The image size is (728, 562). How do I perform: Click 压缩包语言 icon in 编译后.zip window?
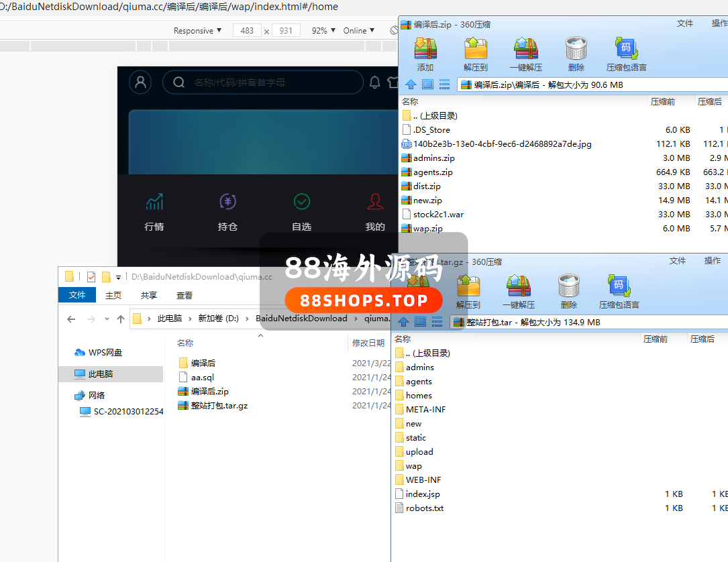[x=626, y=50]
